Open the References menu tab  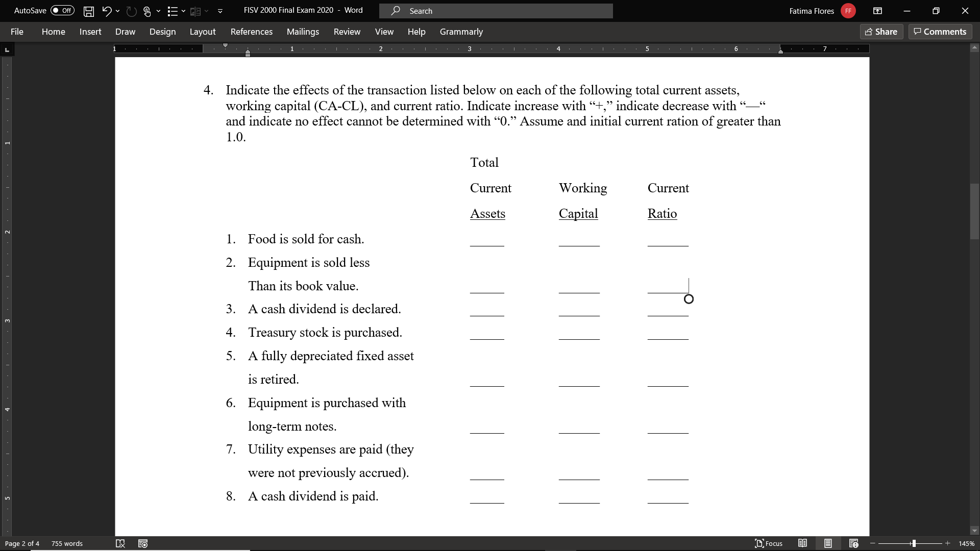pos(252,32)
